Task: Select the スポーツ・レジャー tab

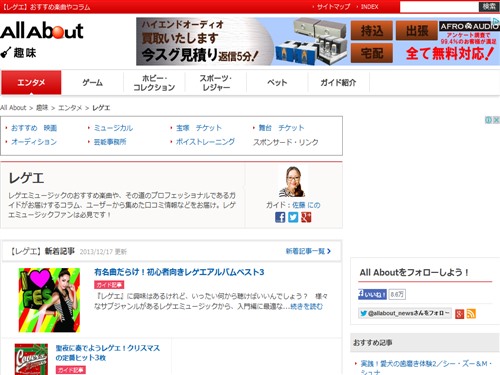Action: pos(215,82)
